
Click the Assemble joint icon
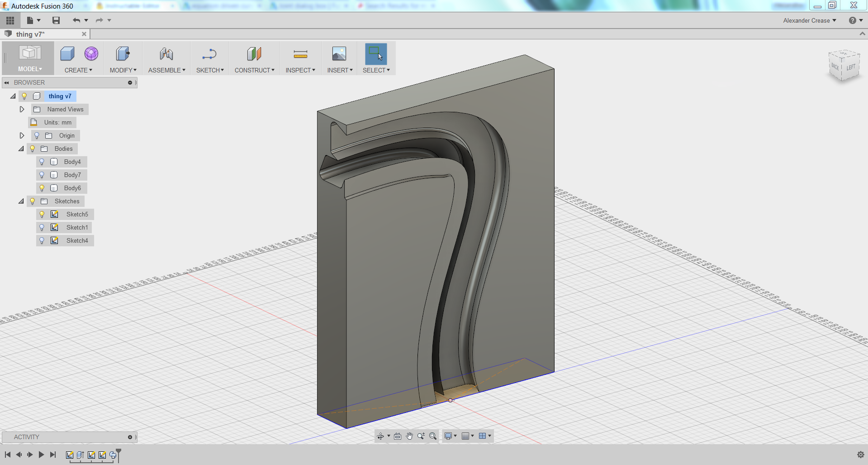point(166,53)
